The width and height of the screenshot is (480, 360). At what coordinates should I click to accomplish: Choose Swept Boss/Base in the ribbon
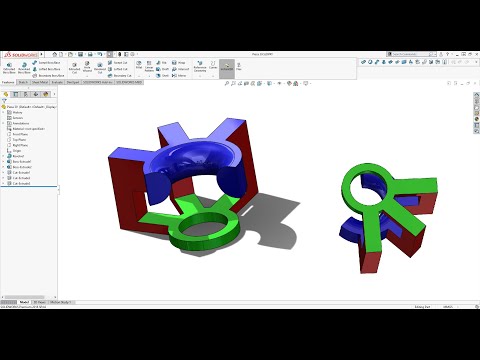coord(46,63)
